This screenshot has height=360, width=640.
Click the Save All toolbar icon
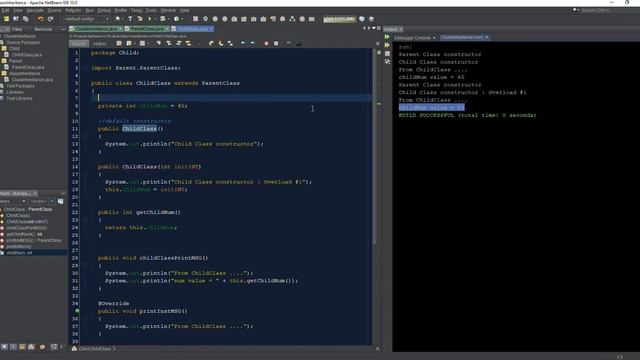25,19
